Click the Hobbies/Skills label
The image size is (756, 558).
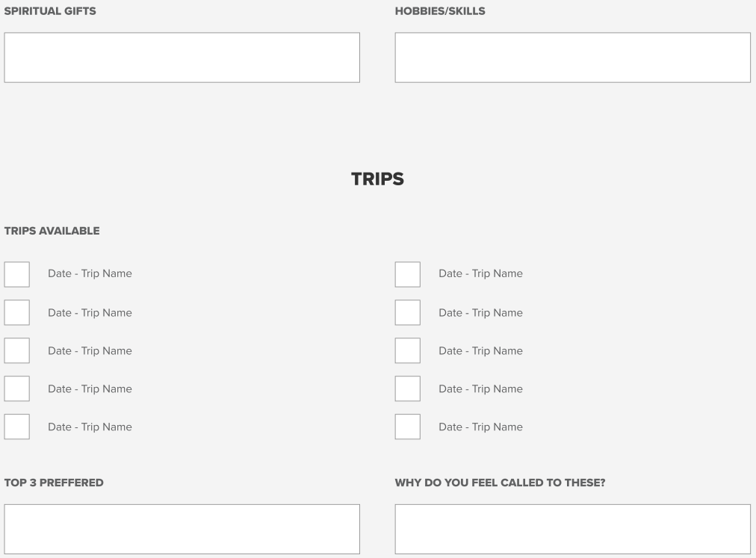pos(440,10)
